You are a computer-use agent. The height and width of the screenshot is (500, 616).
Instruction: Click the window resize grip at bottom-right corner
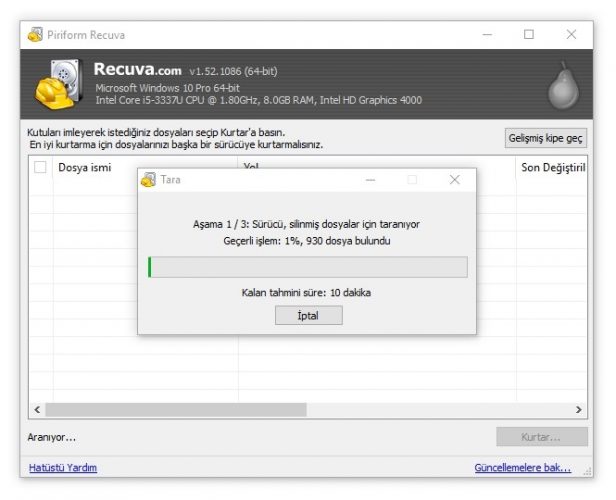[x=588, y=472]
